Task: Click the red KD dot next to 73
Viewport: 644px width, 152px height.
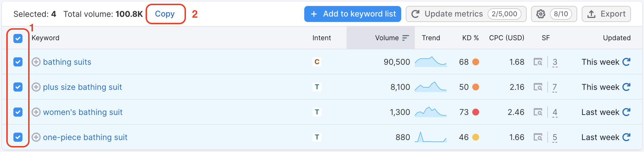Action: point(476,112)
